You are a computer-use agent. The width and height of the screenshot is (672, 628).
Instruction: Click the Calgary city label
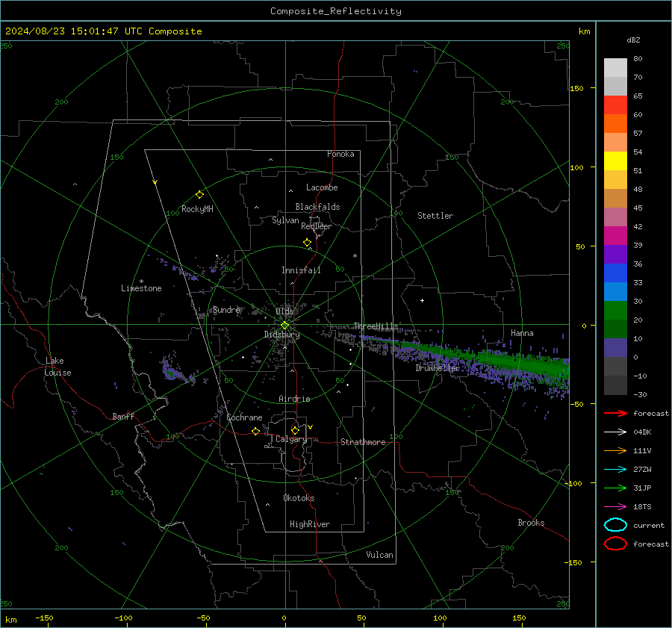[x=291, y=439]
